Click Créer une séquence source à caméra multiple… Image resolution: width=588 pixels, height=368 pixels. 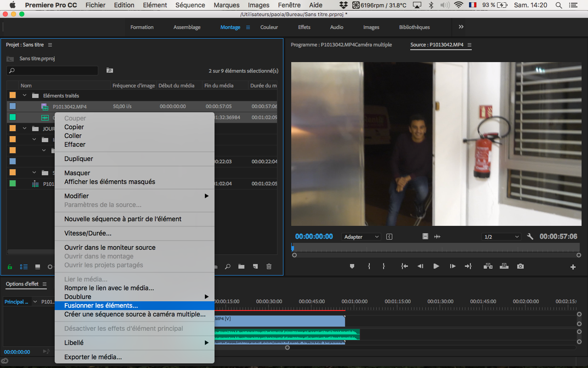(135, 314)
